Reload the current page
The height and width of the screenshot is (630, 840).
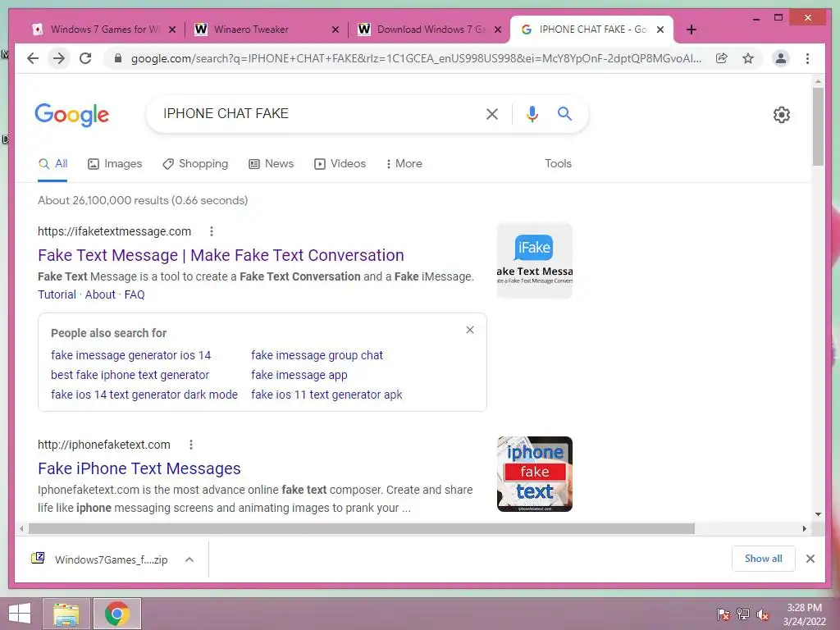85,58
